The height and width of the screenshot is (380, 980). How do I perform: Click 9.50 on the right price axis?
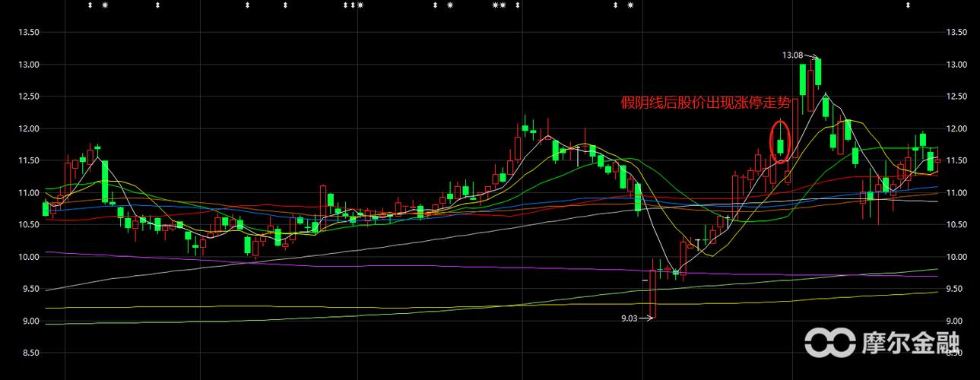coord(954,289)
